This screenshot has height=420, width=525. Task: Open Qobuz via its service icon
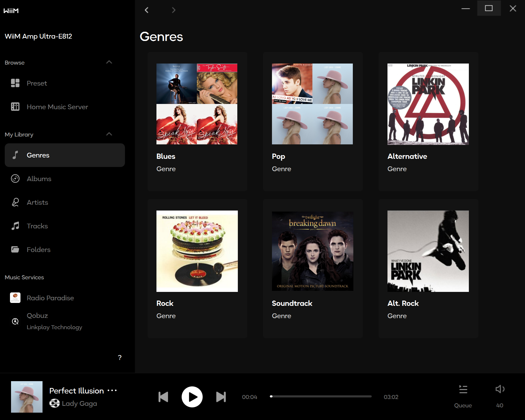coord(15,321)
